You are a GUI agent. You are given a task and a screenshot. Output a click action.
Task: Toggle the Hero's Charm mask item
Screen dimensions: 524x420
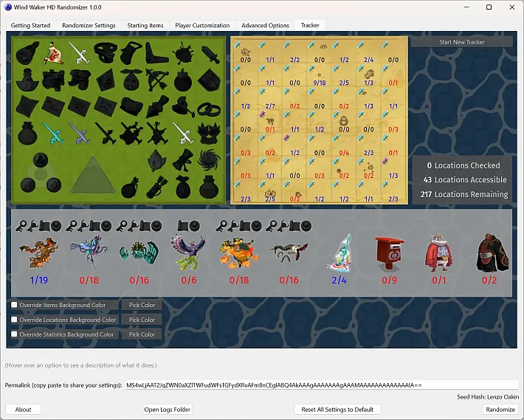tap(209, 133)
